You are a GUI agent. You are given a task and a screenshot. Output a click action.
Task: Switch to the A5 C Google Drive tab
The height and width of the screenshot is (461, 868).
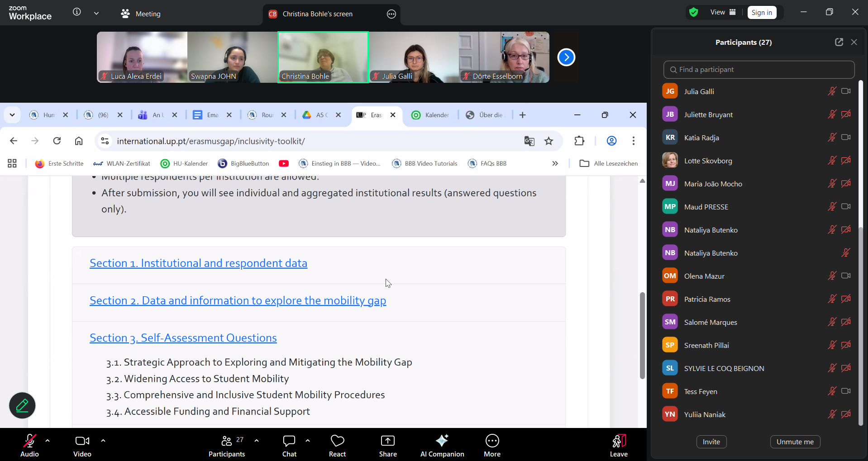click(322, 115)
